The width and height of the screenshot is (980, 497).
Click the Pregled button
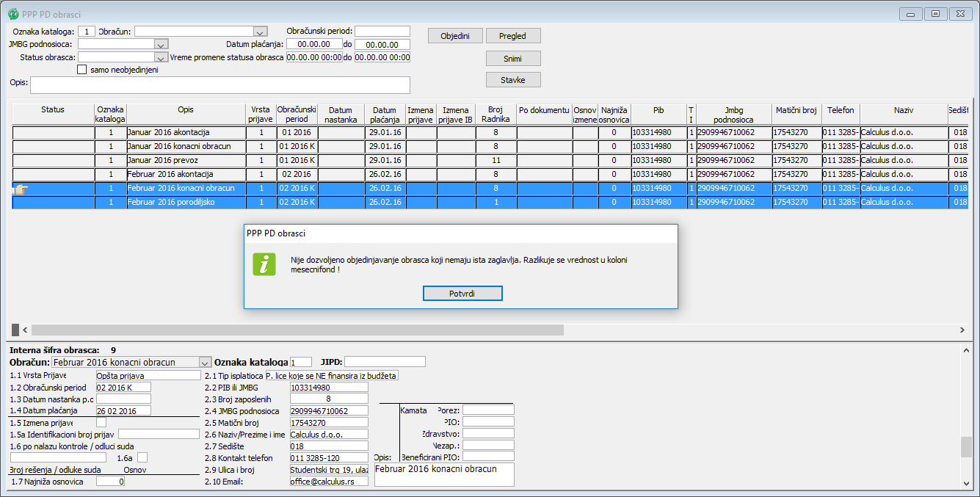pyautogui.click(x=513, y=35)
